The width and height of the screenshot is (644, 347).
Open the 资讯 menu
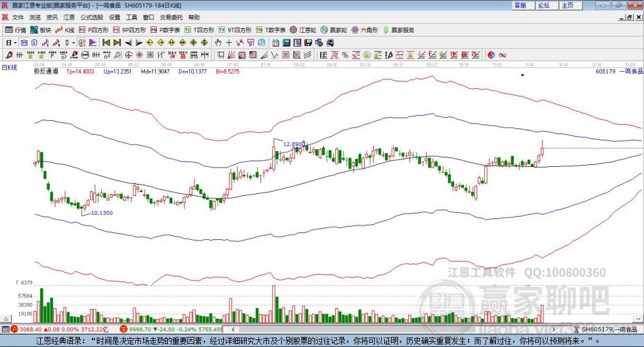[x=52, y=17]
